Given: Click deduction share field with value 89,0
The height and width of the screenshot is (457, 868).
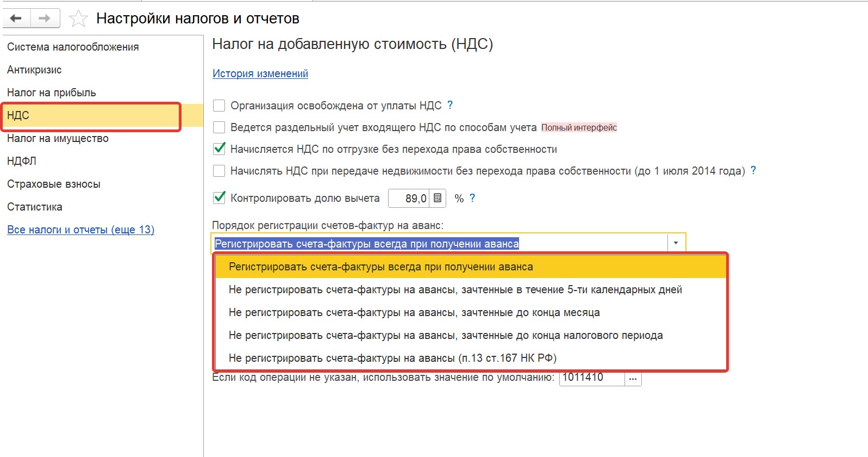Looking at the screenshot, I should click(x=409, y=198).
